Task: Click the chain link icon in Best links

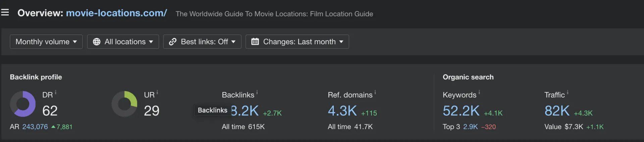Action: point(173,42)
